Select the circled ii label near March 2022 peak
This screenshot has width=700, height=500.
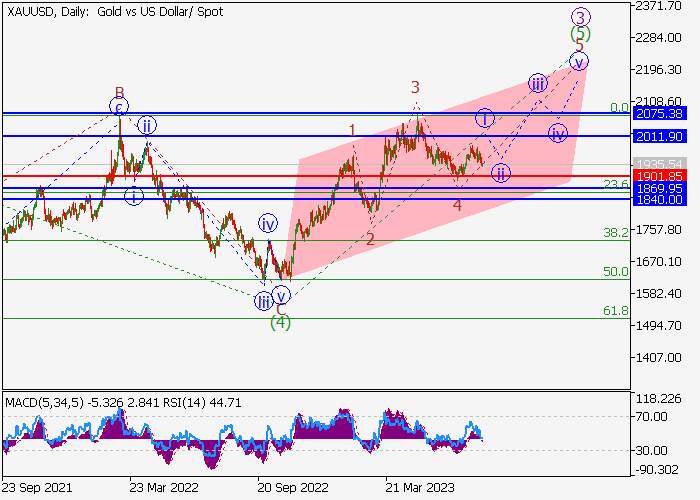pos(147,125)
